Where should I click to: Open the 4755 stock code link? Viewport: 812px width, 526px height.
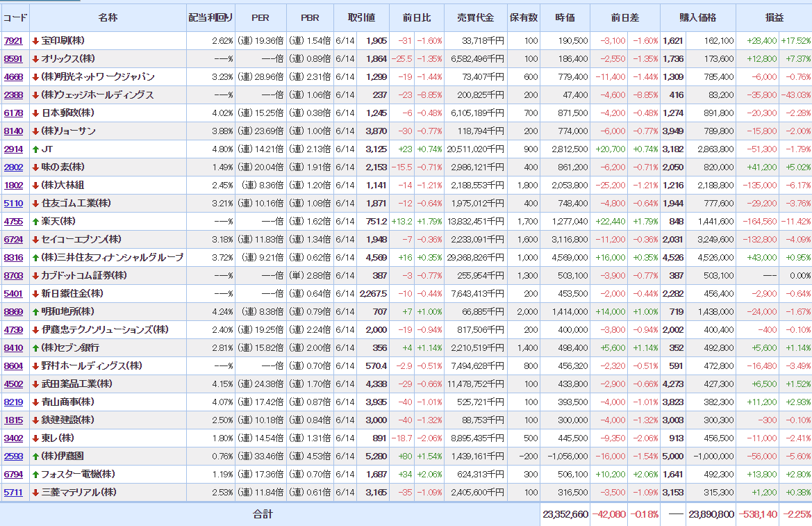tap(13, 222)
